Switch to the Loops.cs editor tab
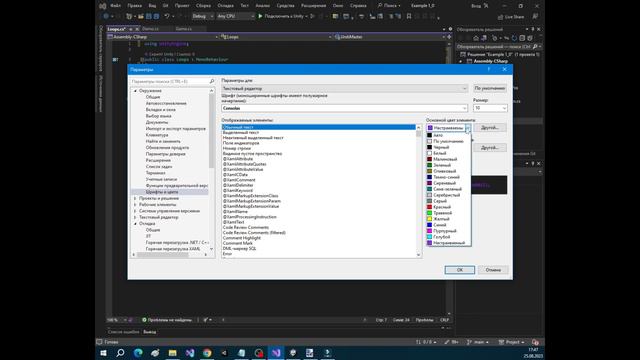 click(116, 29)
